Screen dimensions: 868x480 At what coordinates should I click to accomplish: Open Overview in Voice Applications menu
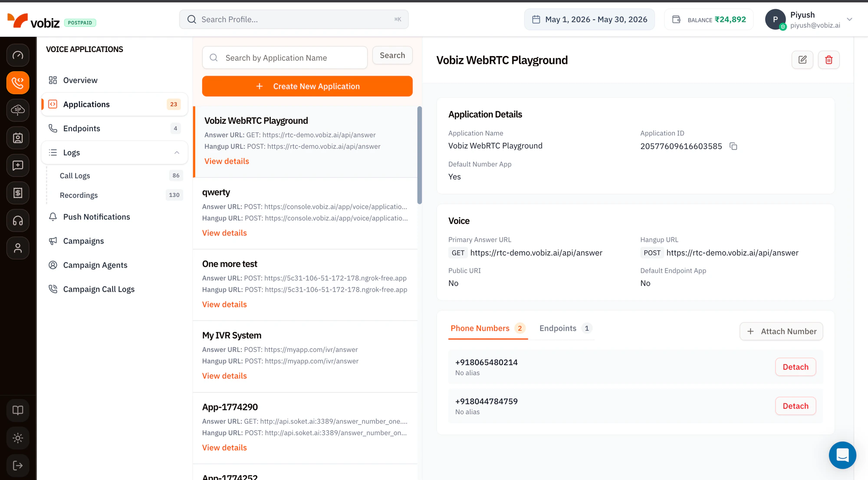pos(115,80)
